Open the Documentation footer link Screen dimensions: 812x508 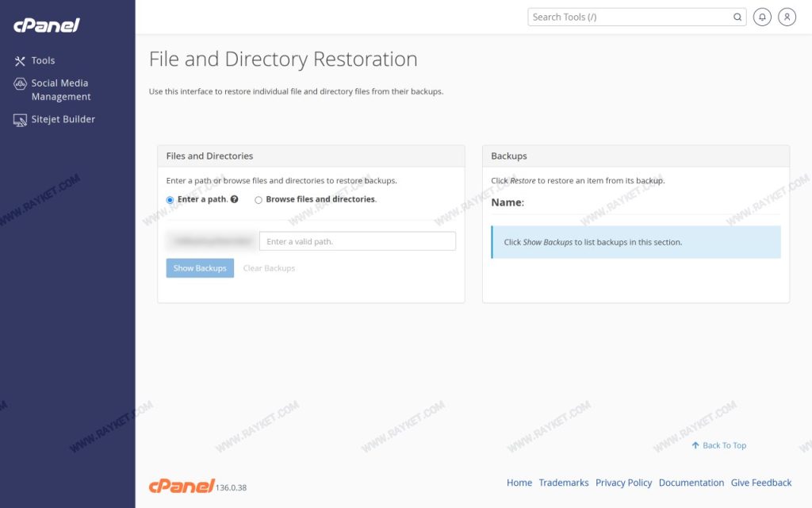(691, 483)
